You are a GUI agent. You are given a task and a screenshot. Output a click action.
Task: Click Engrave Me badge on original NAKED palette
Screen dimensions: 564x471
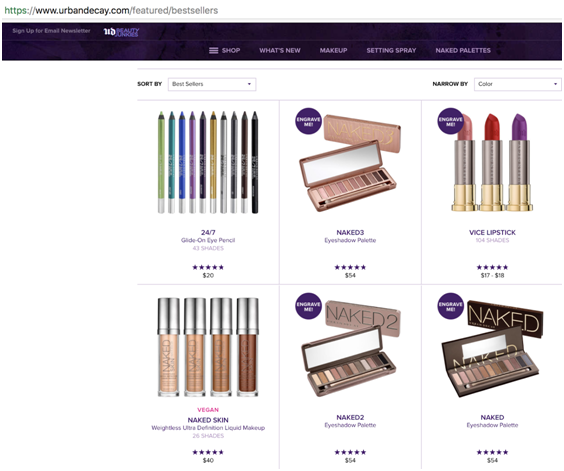click(x=450, y=306)
